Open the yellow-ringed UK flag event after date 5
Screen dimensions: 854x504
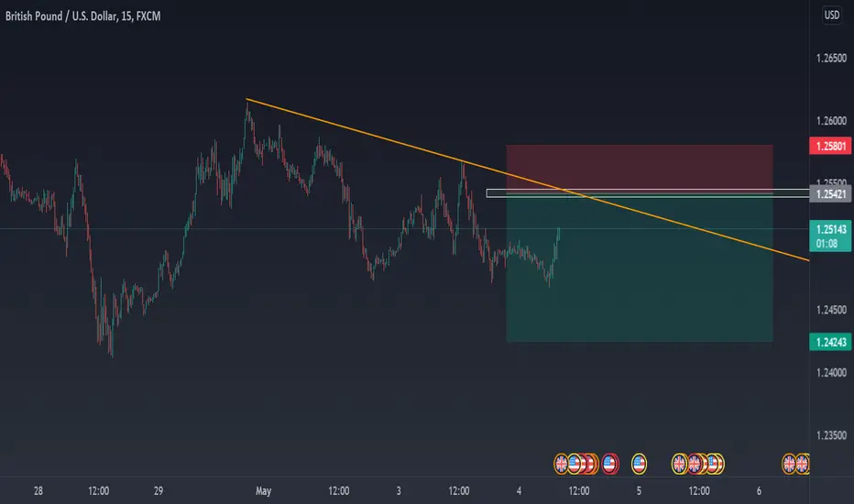tap(679, 465)
